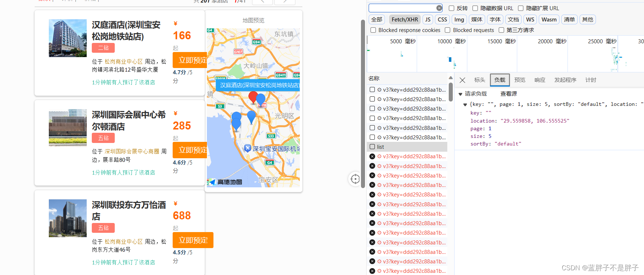Filter by 文档 requests
Screen dimensions: 644x275
(x=513, y=19)
